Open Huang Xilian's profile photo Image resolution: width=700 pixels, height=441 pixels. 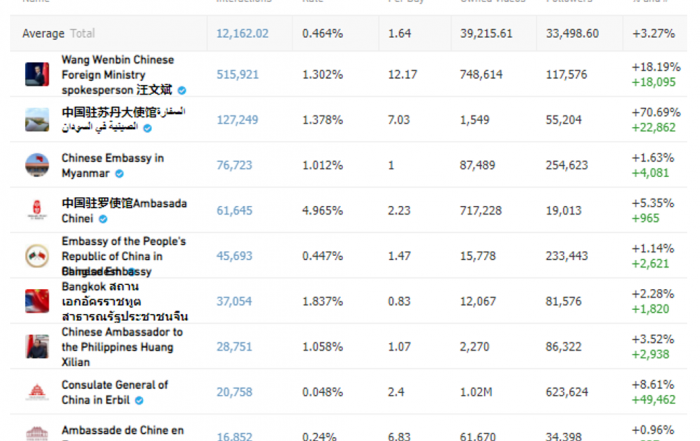click(37, 347)
